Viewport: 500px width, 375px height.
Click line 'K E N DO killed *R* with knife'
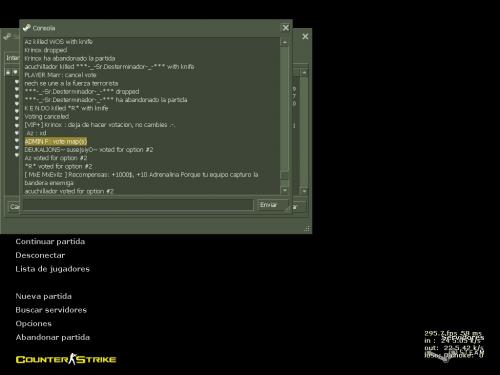66,108
